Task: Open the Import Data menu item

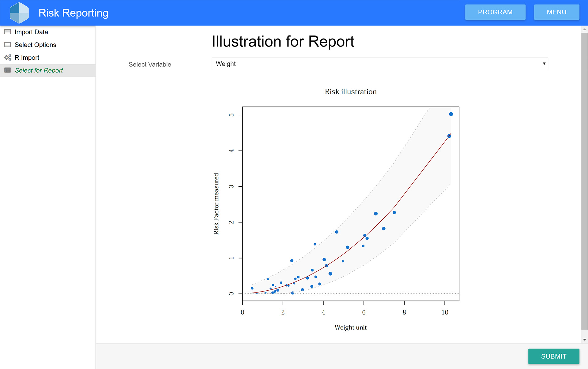Action: 31,32
